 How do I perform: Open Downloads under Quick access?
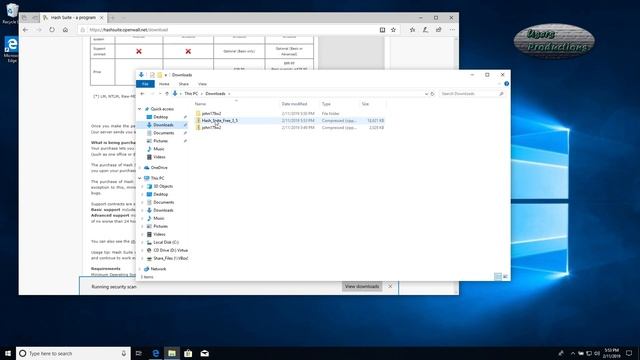coord(163,125)
